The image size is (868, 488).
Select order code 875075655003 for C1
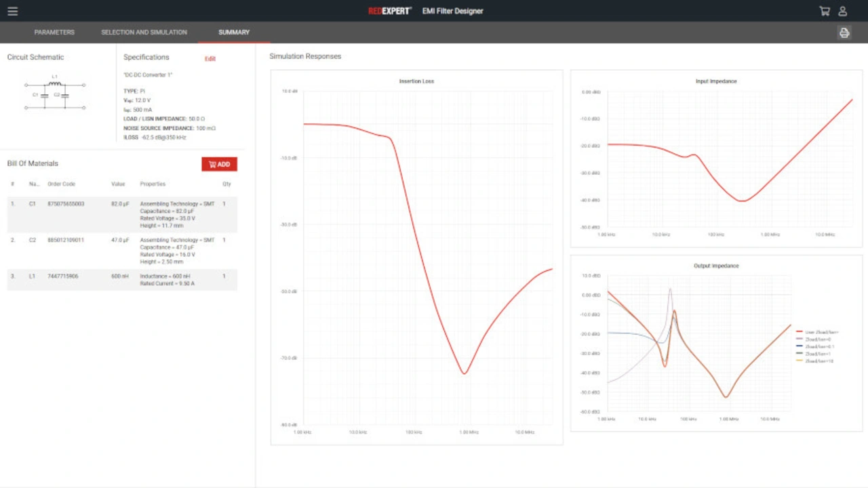pos(66,204)
